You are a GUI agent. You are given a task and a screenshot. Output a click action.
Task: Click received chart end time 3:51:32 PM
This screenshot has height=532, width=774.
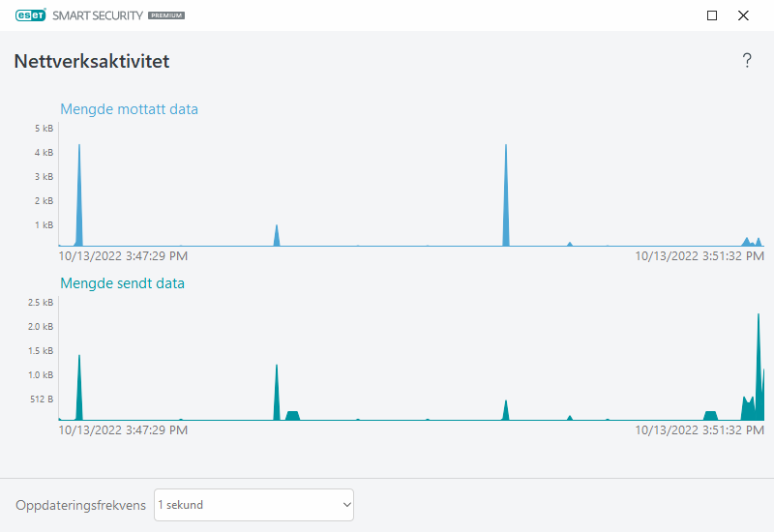coord(700,256)
